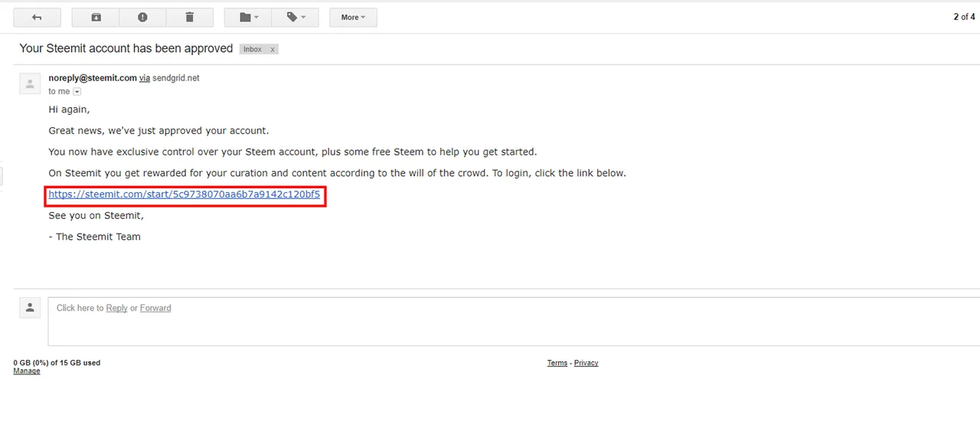Click your avatar beside the reply box
Viewport: 980px width, 441px height.
(30, 308)
